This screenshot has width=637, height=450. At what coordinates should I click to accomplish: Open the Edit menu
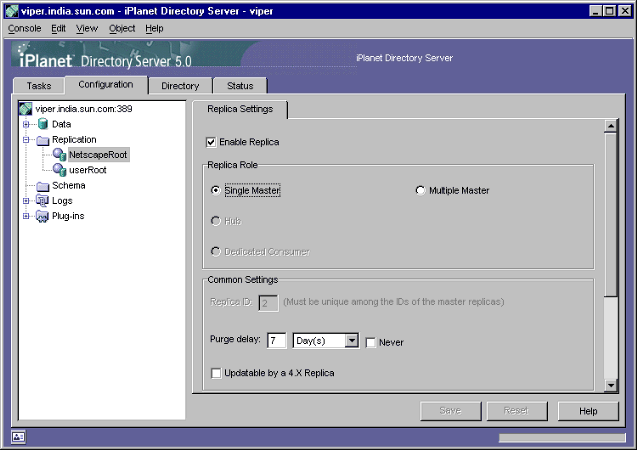coord(58,28)
